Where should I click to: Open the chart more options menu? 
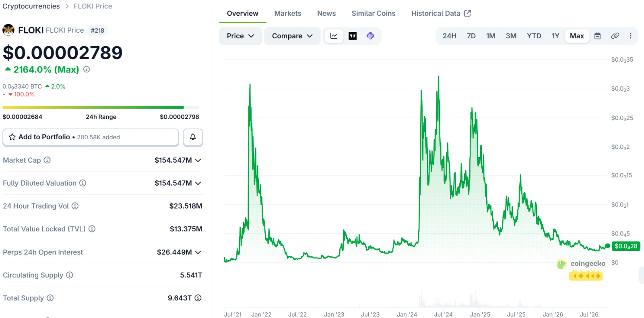(x=630, y=36)
